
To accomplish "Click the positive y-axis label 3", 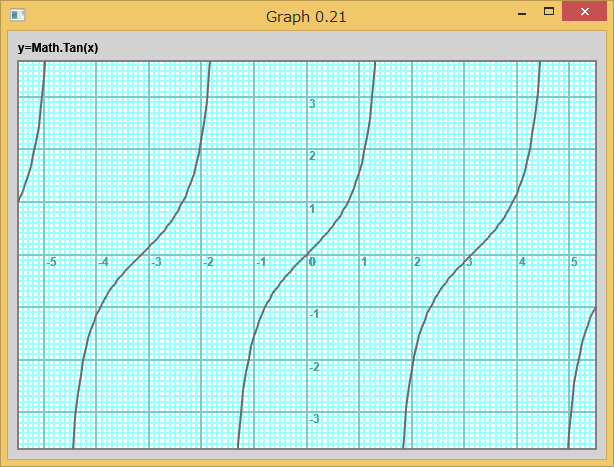I will 312,104.
